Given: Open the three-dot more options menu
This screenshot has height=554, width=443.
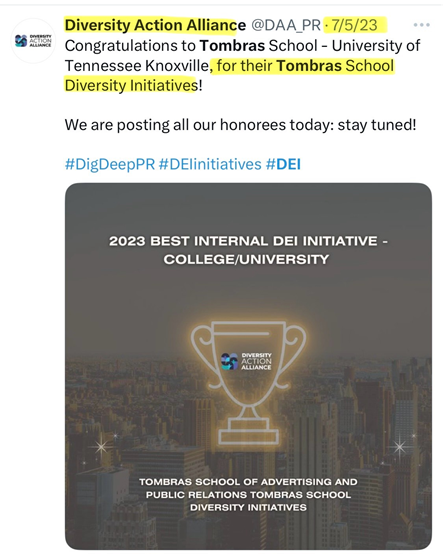Looking at the screenshot, I should [x=421, y=25].
